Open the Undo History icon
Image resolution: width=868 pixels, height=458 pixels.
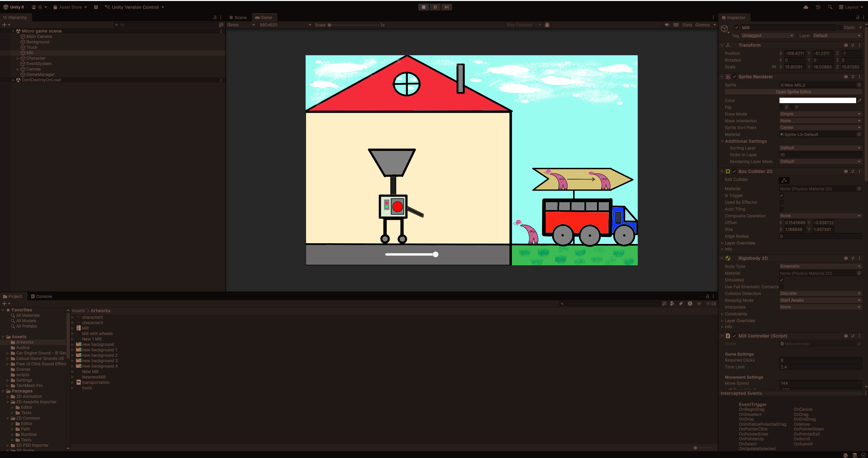(x=818, y=7)
